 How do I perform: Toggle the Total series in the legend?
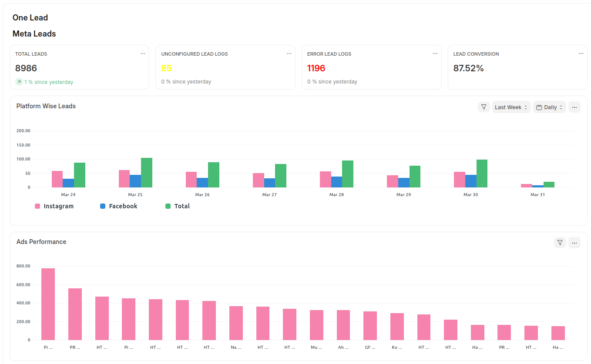coord(178,206)
